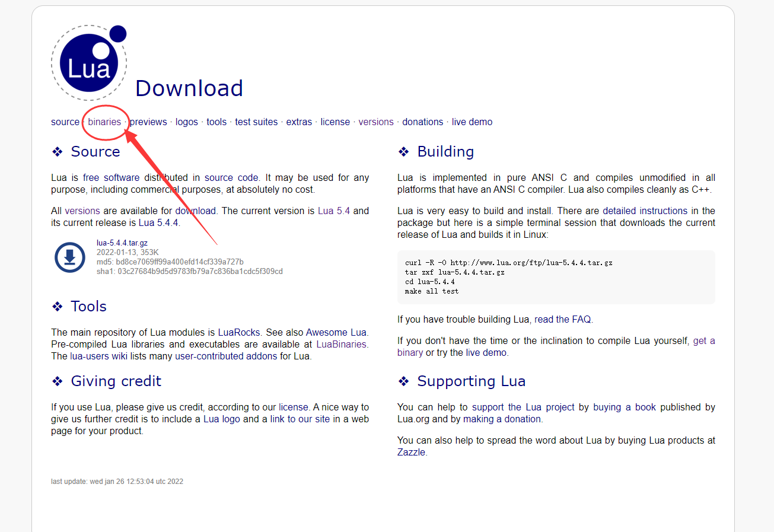Image resolution: width=774 pixels, height=532 pixels.
Task: Click the Source section heading
Action: [x=95, y=151]
